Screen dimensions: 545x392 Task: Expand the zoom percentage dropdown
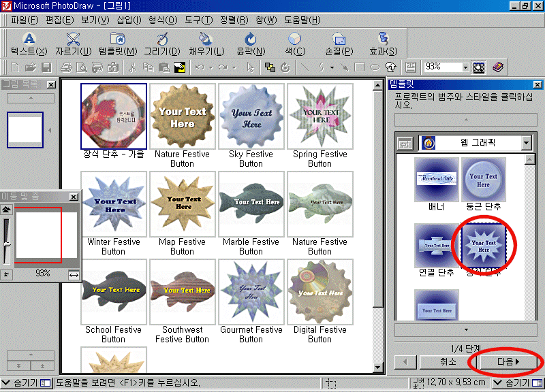pyautogui.click(x=465, y=67)
